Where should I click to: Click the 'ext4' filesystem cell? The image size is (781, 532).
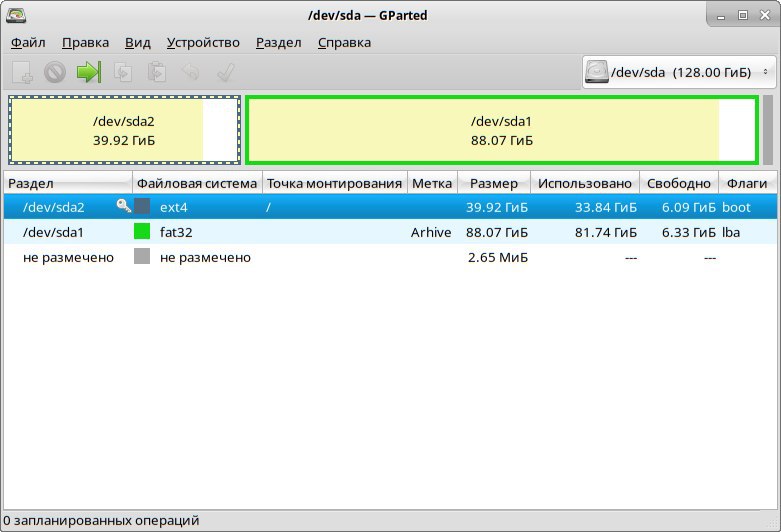pos(173,207)
